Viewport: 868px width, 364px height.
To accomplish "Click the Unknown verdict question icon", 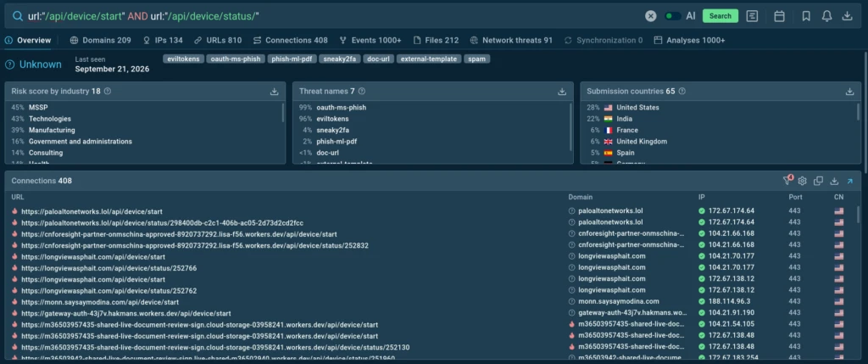I will pos(9,64).
